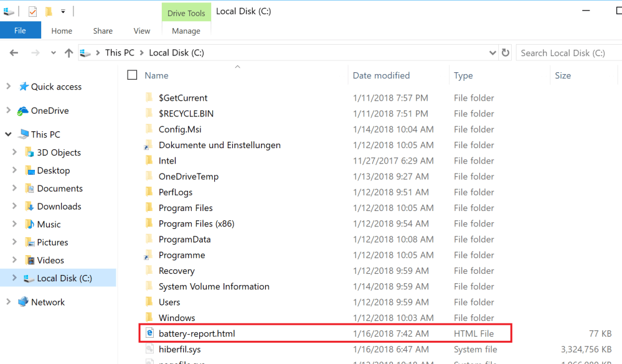The image size is (622, 364).
Task: Open the battery-report.html file icon
Action: (149, 334)
